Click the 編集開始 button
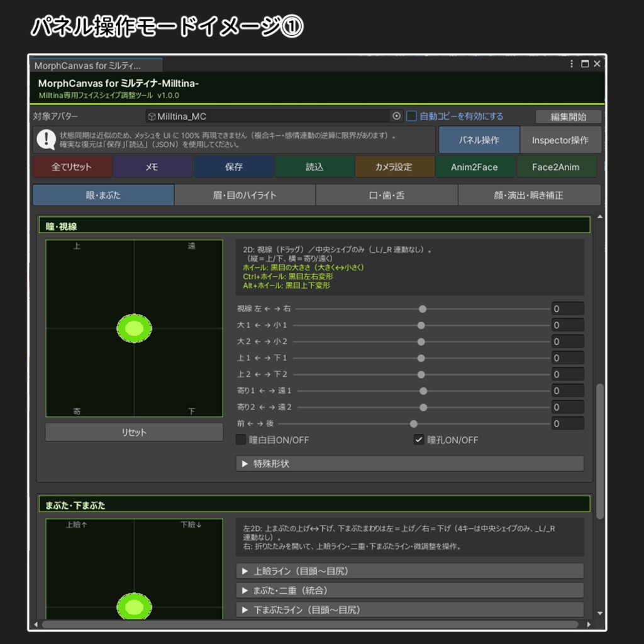 [567, 116]
